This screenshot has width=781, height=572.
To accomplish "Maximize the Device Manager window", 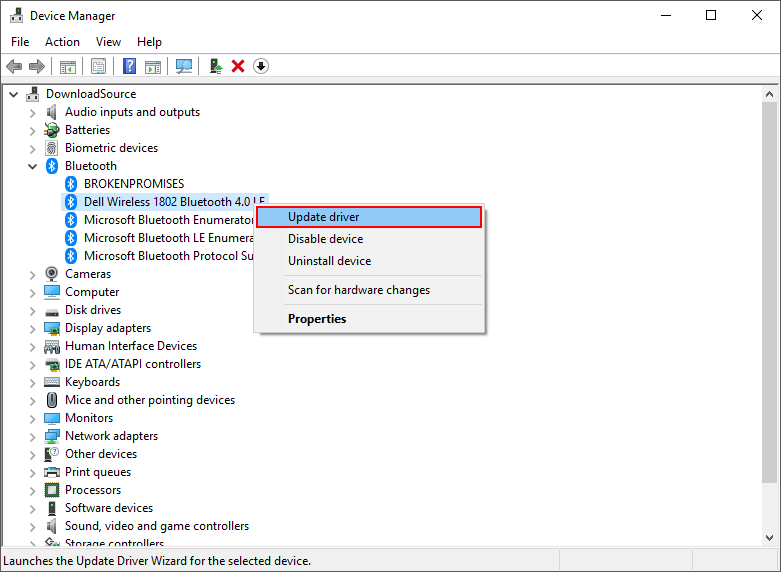I will [x=711, y=15].
